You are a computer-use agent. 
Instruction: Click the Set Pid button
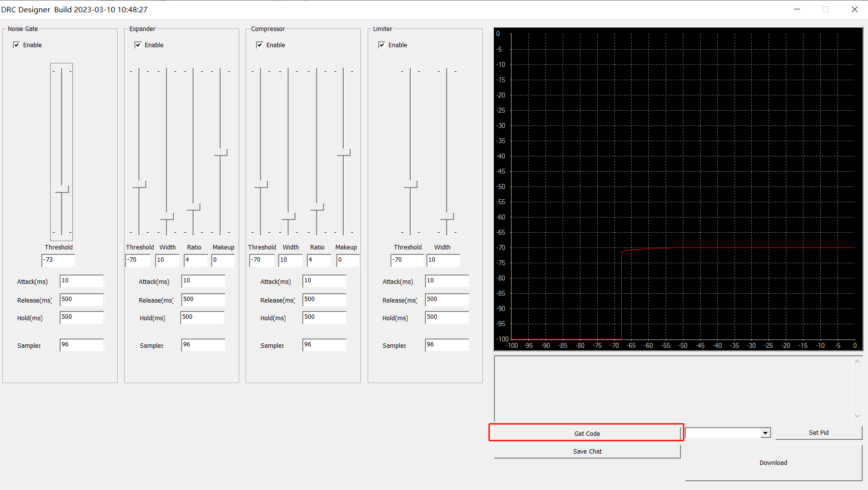point(818,433)
